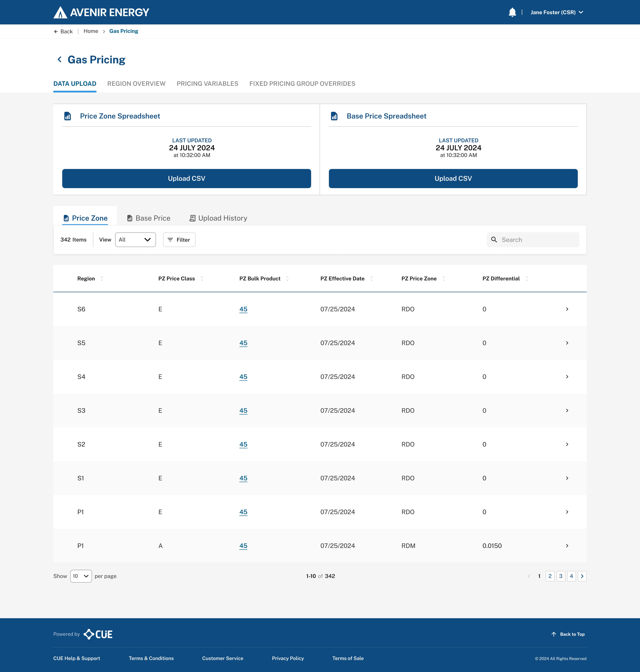This screenshot has height=672, width=640.
Task: Sort by PZ Effective Date column
Action: [371, 279]
